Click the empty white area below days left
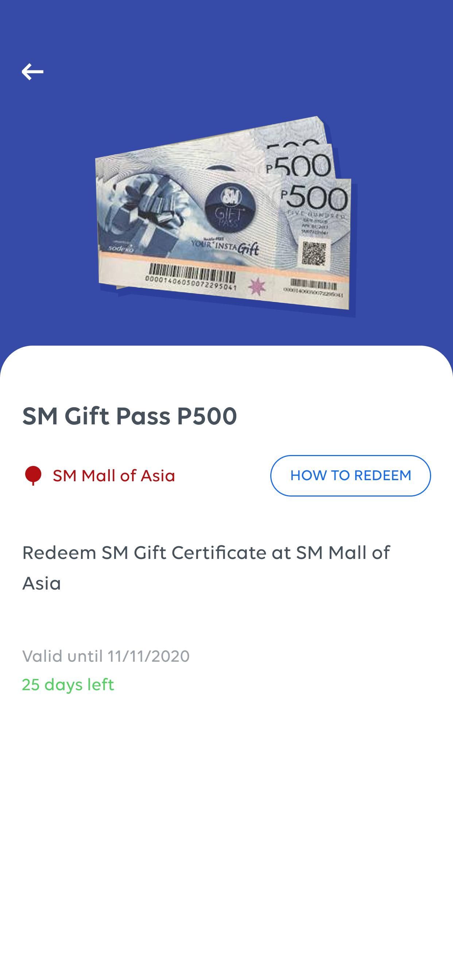This screenshot has width=453, height=980. click(226, 837)
